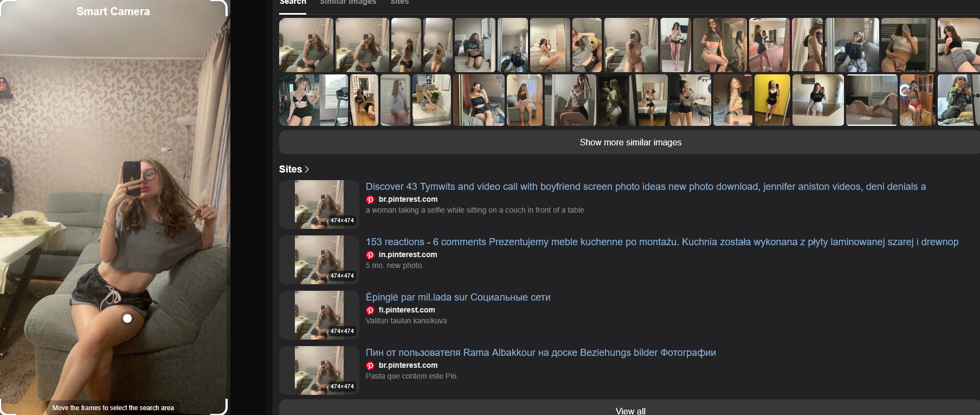Visit the fi.pinterest.com domain link
Image resolution: width=980 pixels, height=415 pixels.
click(407, 310)
